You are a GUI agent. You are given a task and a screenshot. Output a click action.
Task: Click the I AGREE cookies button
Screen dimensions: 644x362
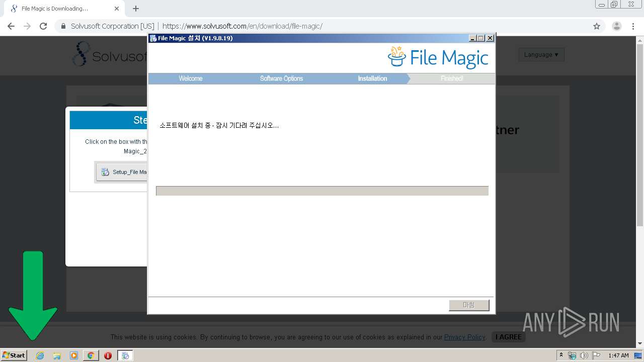[508, 337]
